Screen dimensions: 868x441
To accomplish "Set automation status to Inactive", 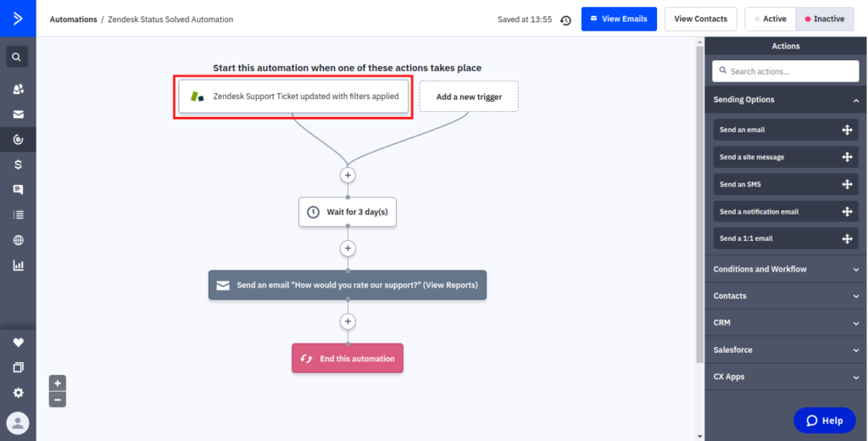I will click(824, 19).
